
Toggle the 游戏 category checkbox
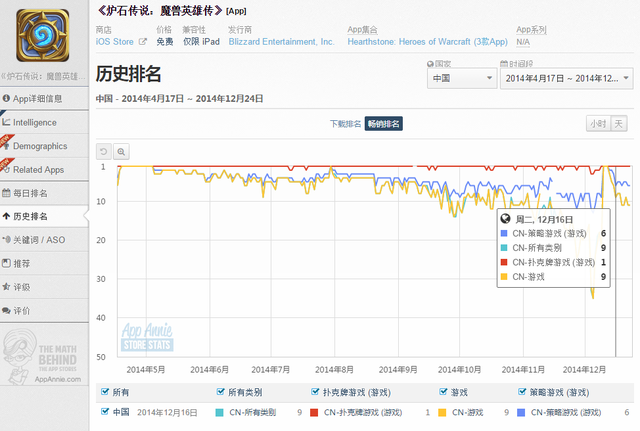[443, 392]
